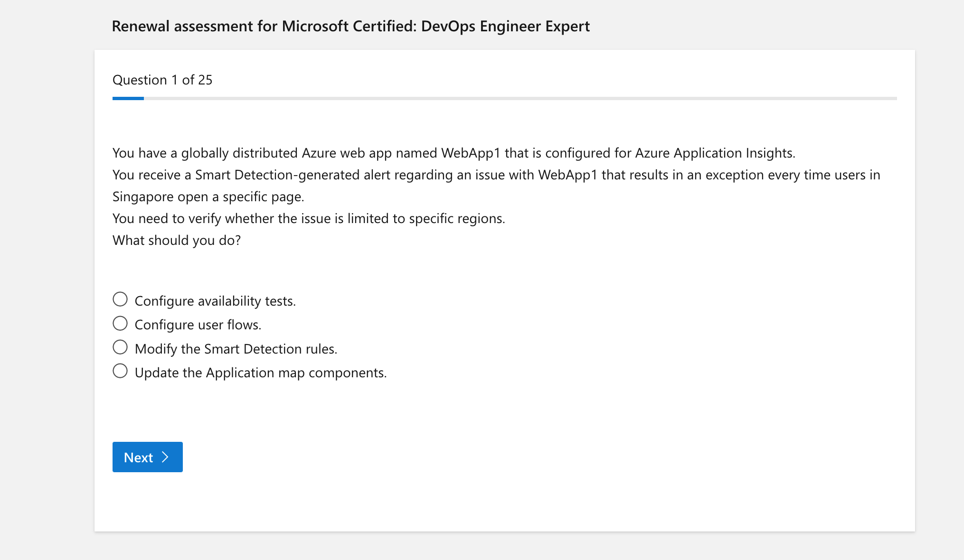Click the chevron arrow in Next button

coord(165,457)
